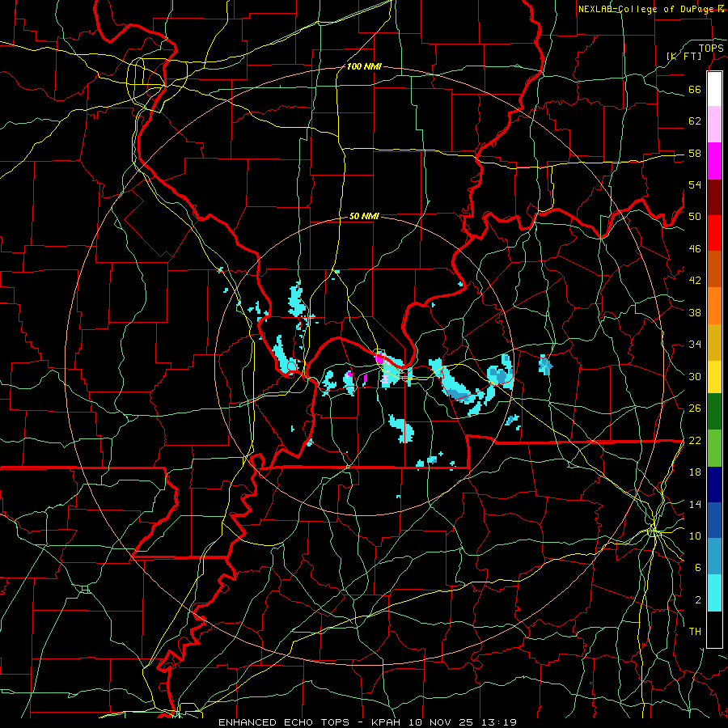
Task: Click the '13:19' time stamp
Action: pyautogui.click(x=499, y=722)
